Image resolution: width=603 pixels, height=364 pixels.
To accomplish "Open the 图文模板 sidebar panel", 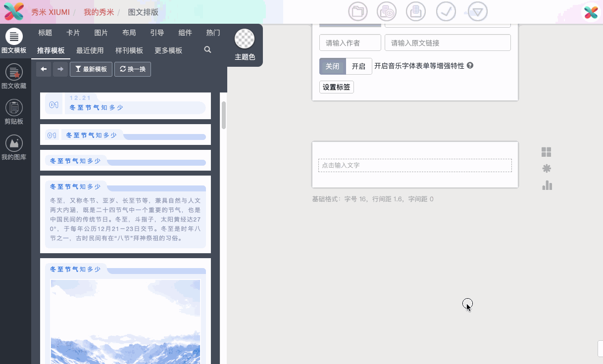I will point(14,41).
